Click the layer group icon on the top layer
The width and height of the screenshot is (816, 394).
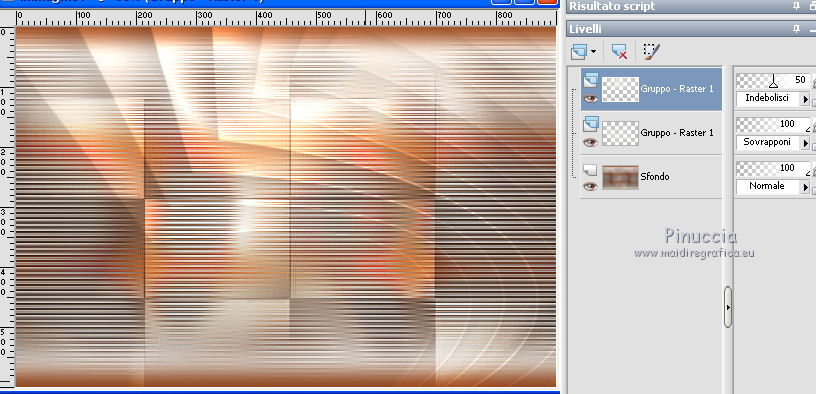tap(591, 80)
